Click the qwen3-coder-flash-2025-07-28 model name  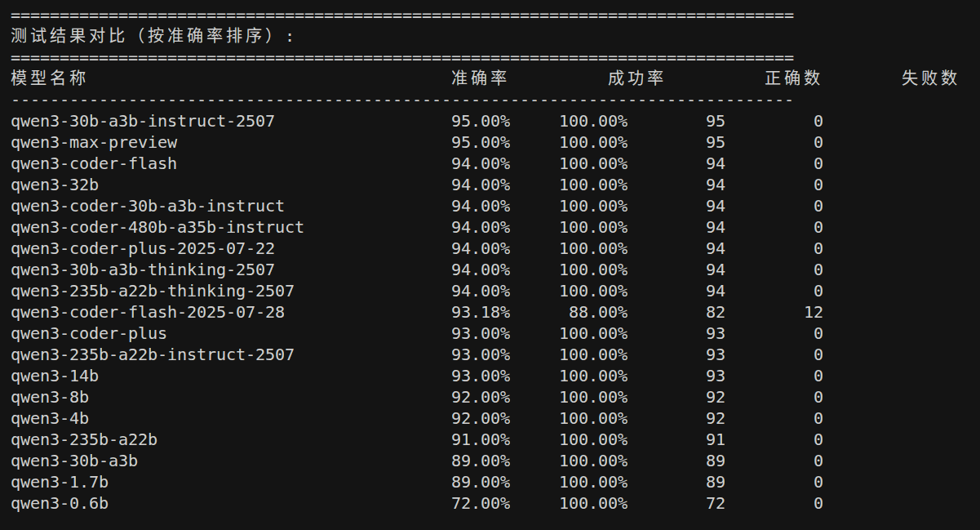[148, 312]
